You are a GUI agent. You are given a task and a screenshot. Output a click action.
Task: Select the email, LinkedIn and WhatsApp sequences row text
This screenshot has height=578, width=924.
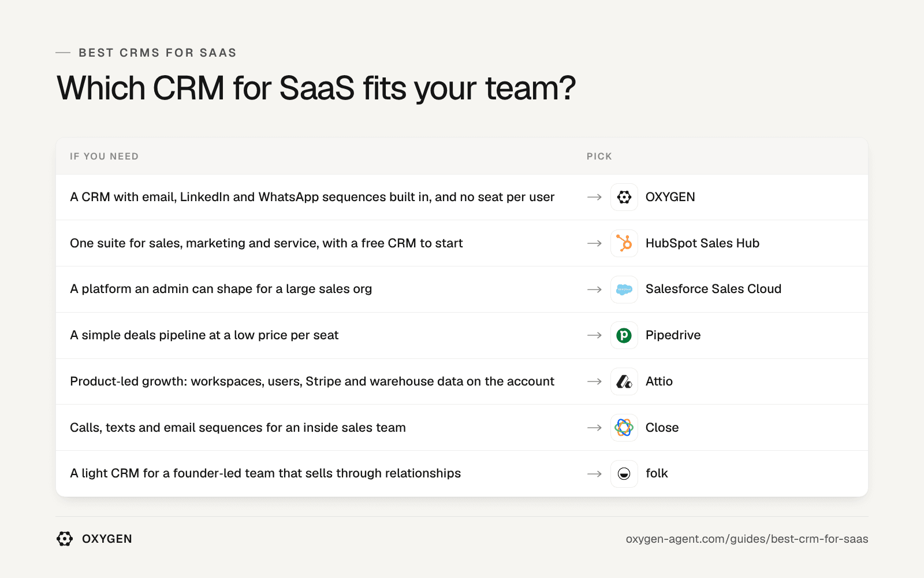click(x=312, y=197)
